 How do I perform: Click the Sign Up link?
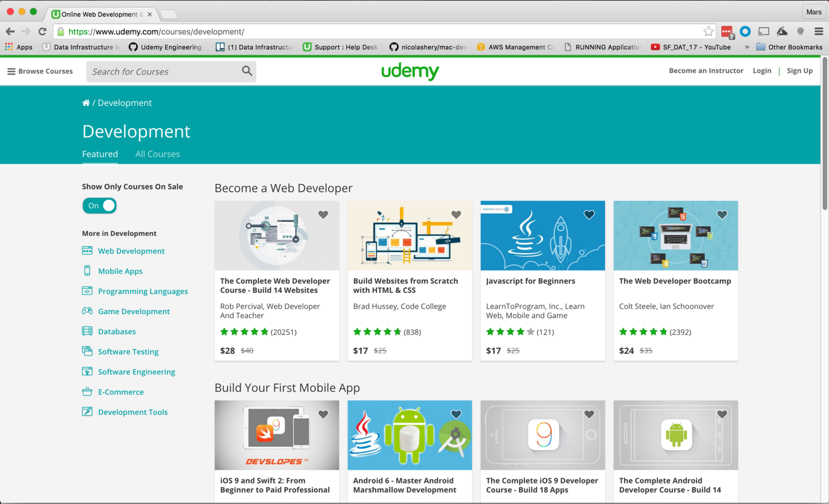tap(799, 71)
